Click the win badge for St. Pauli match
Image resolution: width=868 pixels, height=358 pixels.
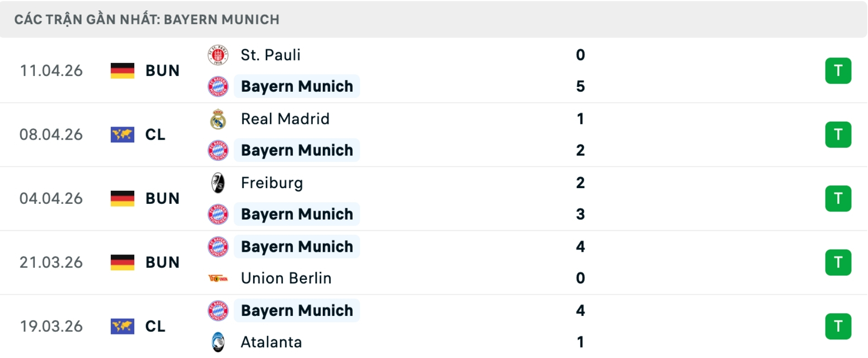(x=838, y=71)
